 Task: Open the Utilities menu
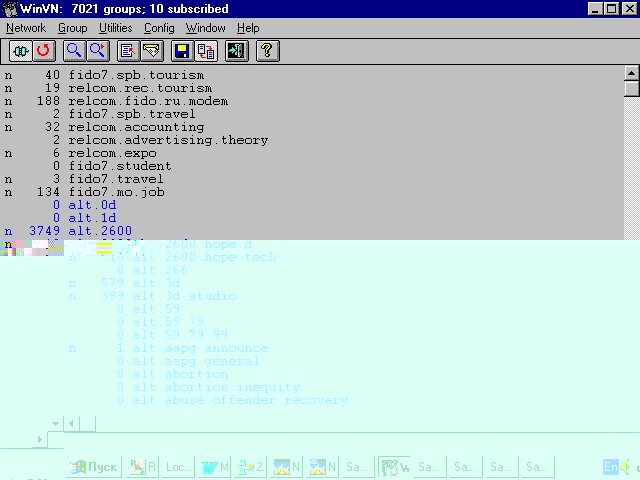coord(115,28)
